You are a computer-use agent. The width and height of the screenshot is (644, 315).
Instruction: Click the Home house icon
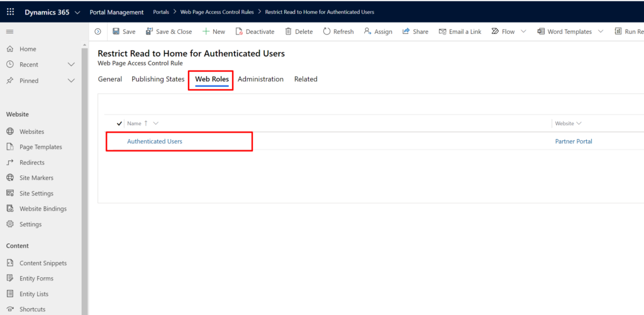pyautogui.click(x=10, y=49)
